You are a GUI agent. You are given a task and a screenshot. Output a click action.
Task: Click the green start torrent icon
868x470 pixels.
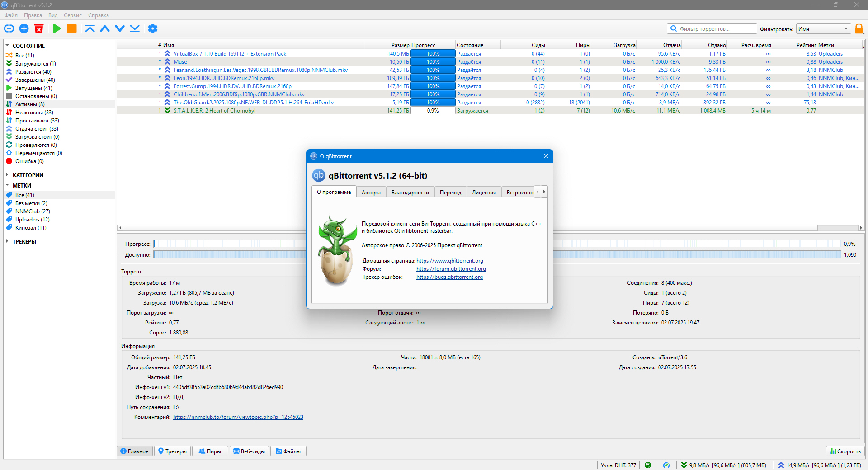click(x=57, y=28)
